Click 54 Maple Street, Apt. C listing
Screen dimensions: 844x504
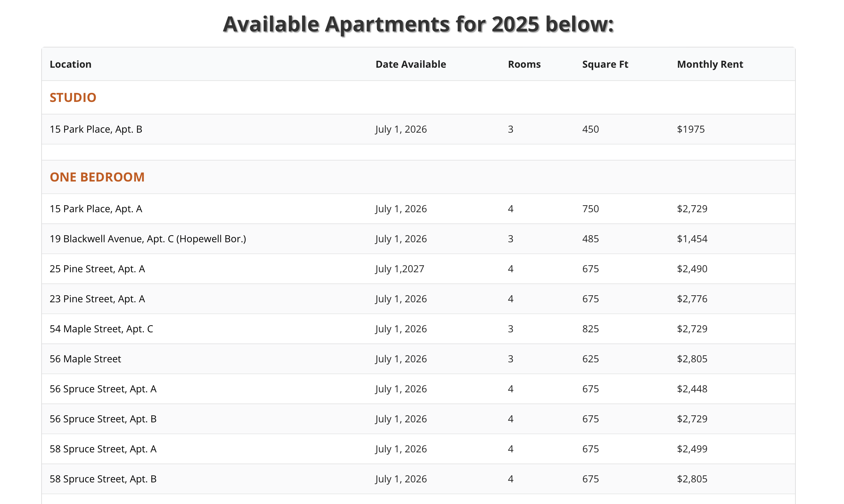coord(101,329)
